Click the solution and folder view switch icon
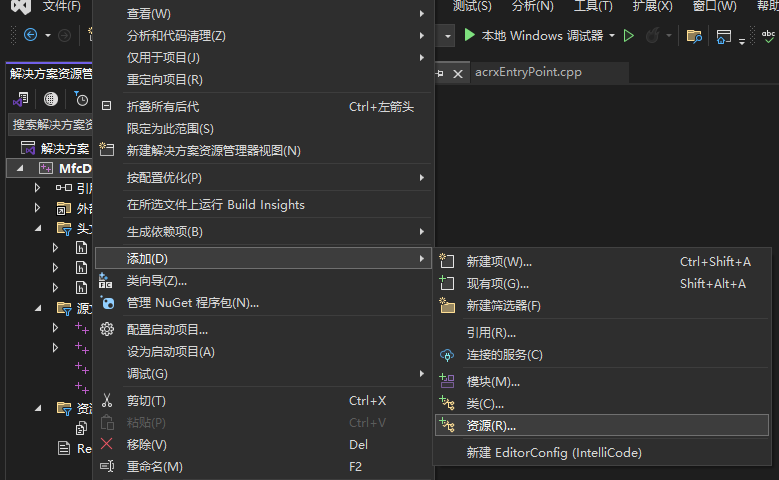This screenshot has height=480, width=779. [21, 99]
